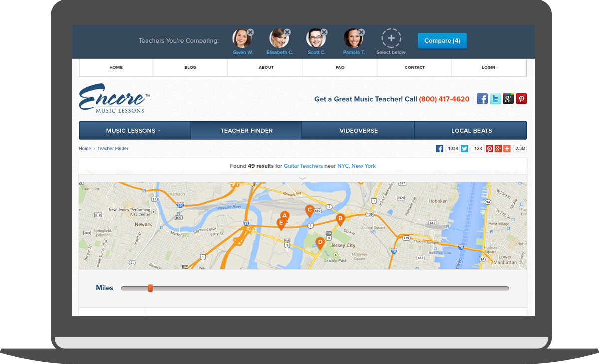Viewport: 599px width, 364px height.
Task: Follow the Guitar Teachers link in results text
Action: click(303, 166)
